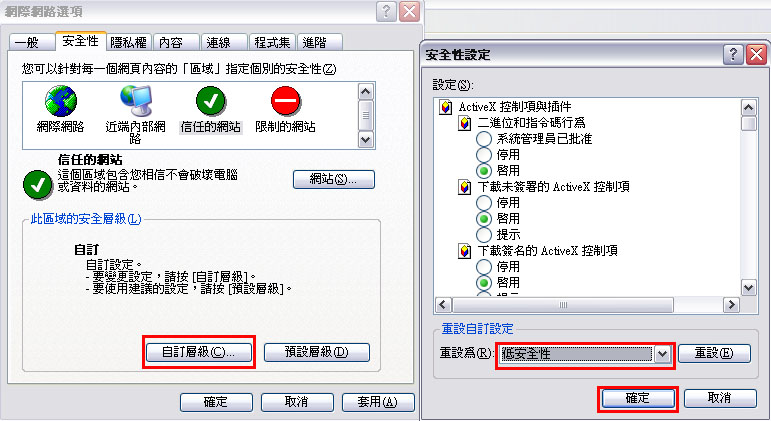The width and height of the screenshot is (771, 421).
Task: Switch to the 隱私權 tab
Action: (129, 43)
